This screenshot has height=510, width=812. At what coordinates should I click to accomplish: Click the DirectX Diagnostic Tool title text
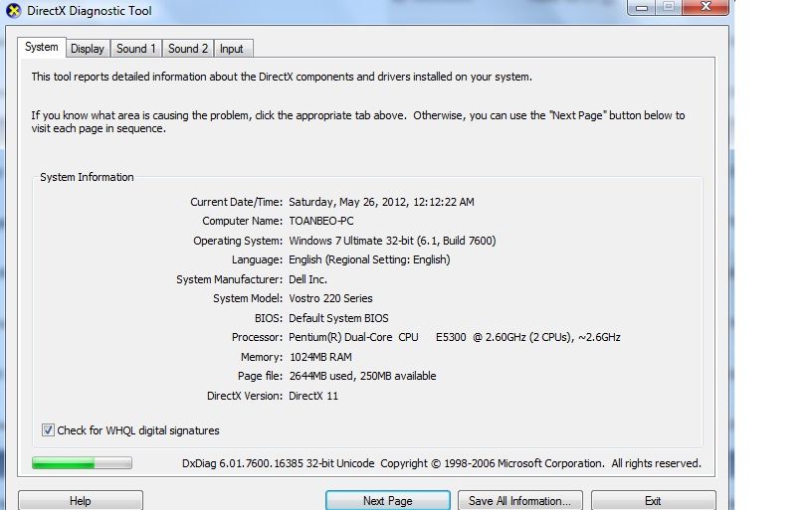click(x=90, y=10)
